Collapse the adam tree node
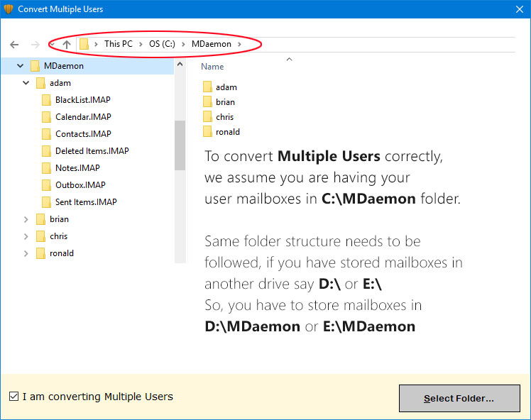Image resolution: width=531 pixels, height=420 pixels. coord(26,82)
